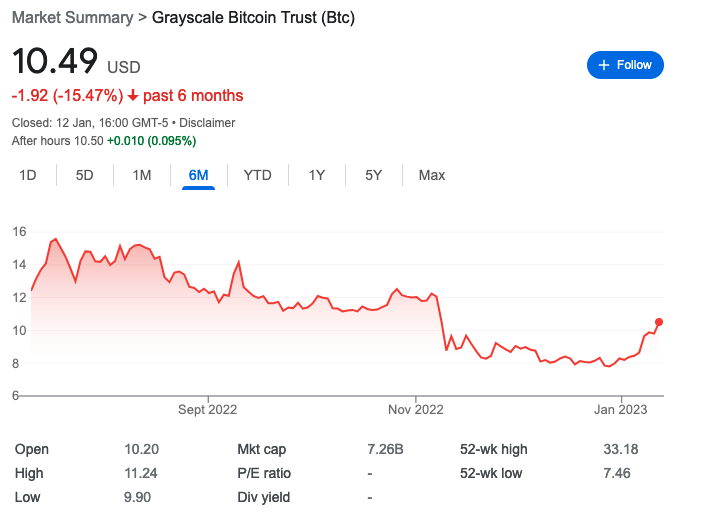713x514 pixels.
Task: Open the Market Summary breadcrumb link
Action: click(70, 18)
